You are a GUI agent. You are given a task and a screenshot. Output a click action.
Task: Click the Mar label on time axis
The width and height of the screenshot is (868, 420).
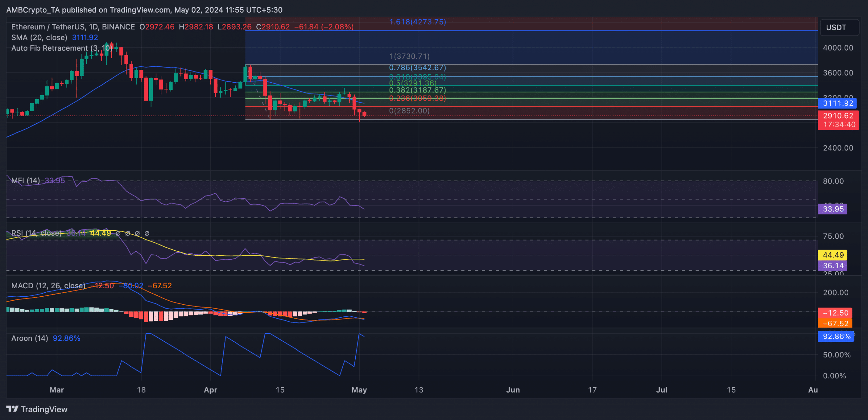click(x=57, y=390)
